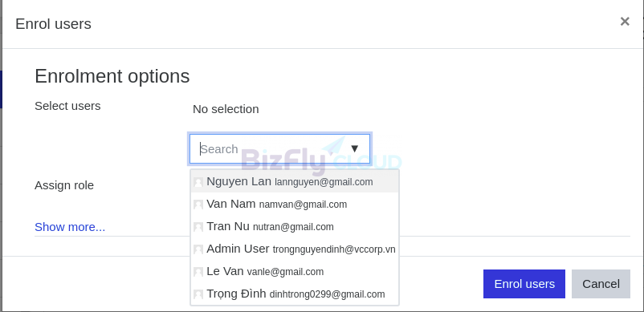The image size is (644, 312).
Task: Click the avatar icon beside Le Van
Action: [198, 272]
